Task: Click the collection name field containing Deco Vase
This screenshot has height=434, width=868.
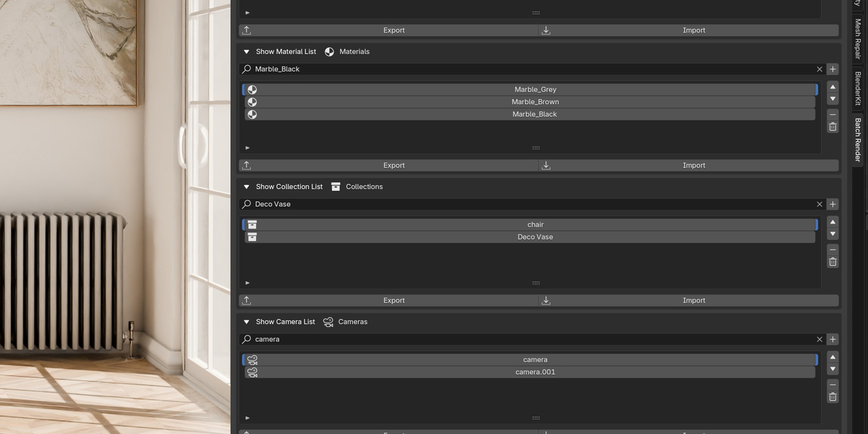Action: click(532, 204)
